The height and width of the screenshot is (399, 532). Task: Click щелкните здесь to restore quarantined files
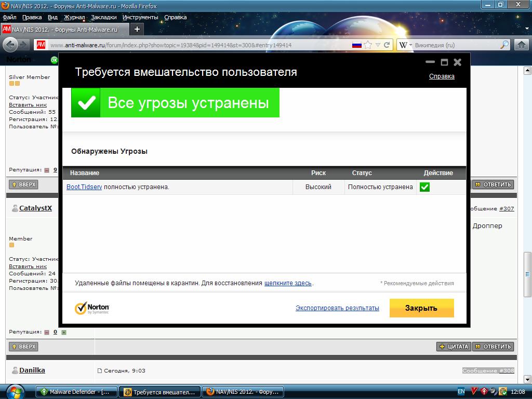288,283
